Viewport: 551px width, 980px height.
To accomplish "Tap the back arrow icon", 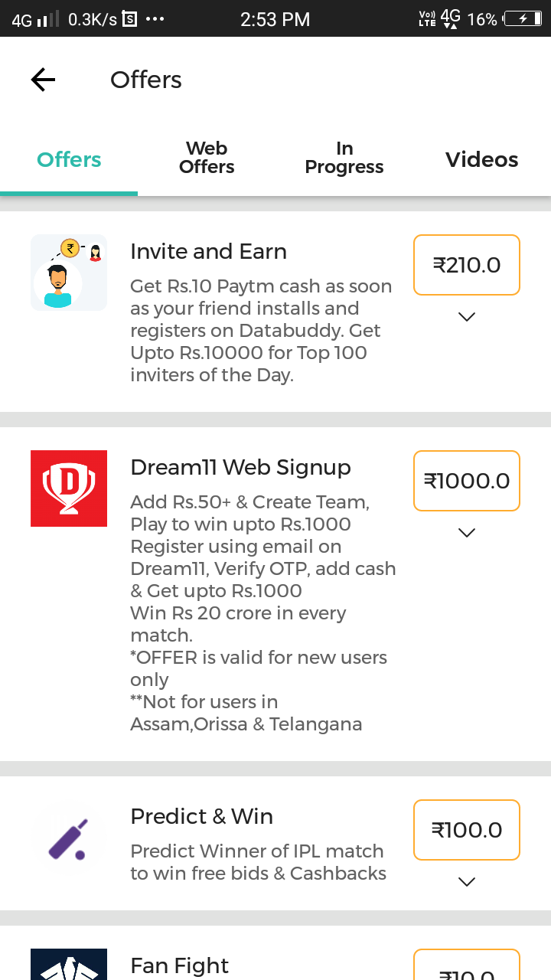I will pyautogui.click(x=43, y=80).
